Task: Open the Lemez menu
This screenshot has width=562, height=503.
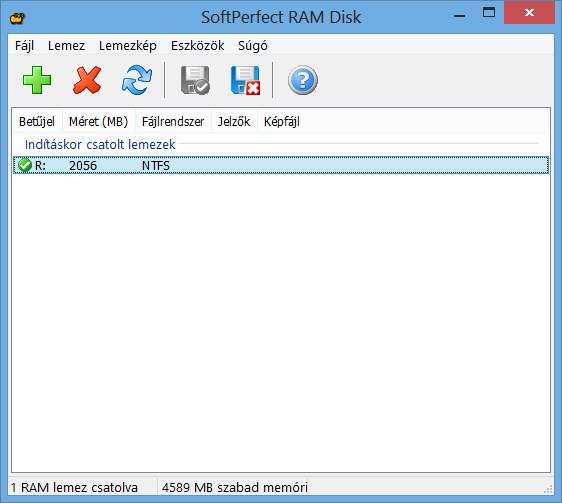Action: [x=66, y=46]
